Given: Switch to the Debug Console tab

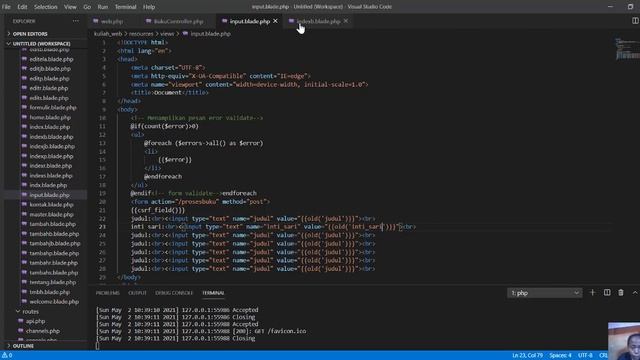Looking at the screenshot, I should [174, 293].
